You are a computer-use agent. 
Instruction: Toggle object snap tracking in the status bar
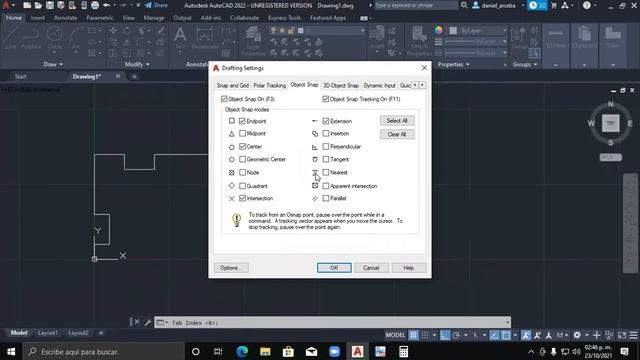coord(494,335)
